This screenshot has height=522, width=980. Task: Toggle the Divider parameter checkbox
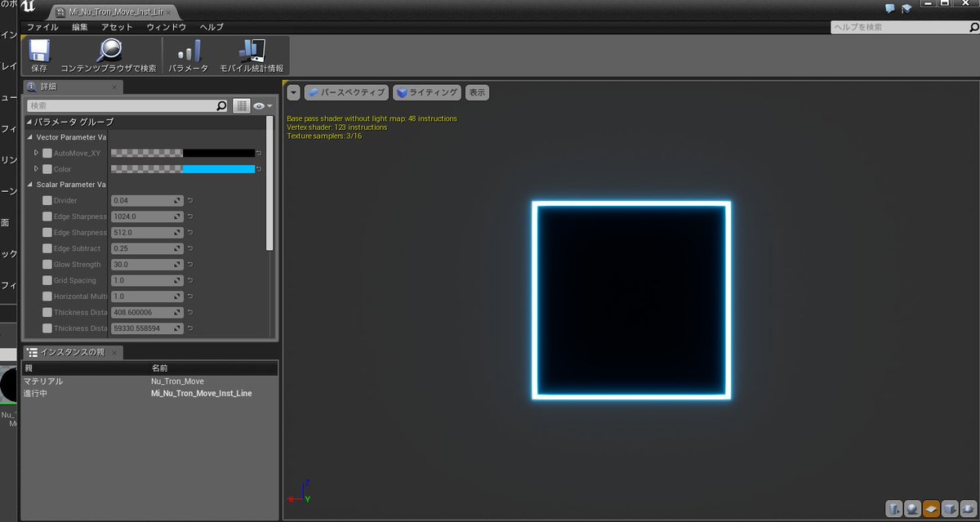tap(47, 201)
